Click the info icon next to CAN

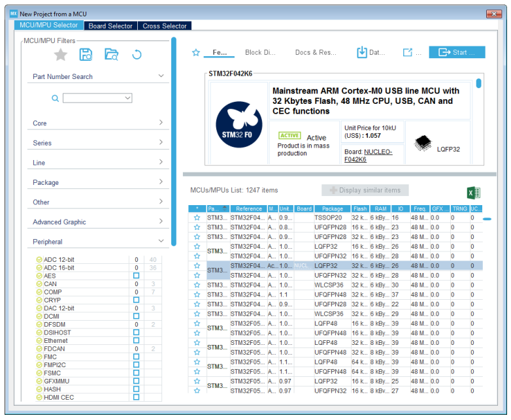click(x=39, y=284)
